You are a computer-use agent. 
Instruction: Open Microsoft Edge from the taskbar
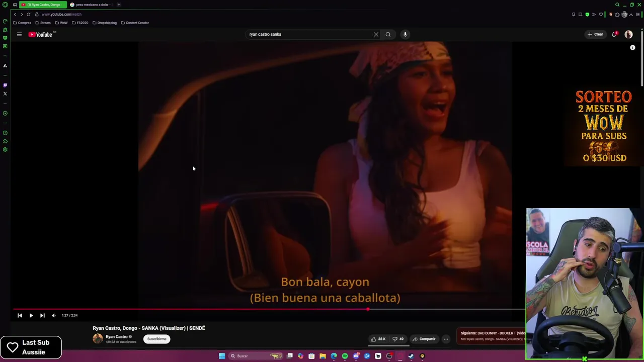click(334, 356)
